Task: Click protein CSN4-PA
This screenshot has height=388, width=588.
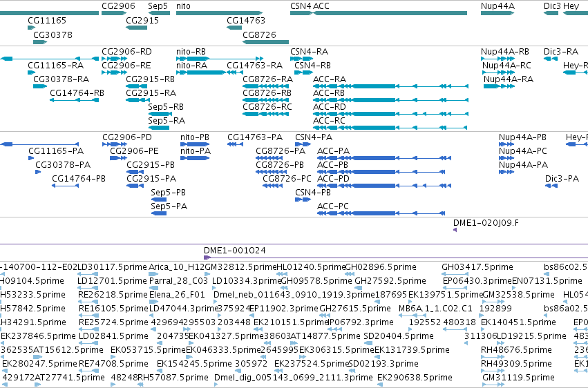Action: coord(314,137)
